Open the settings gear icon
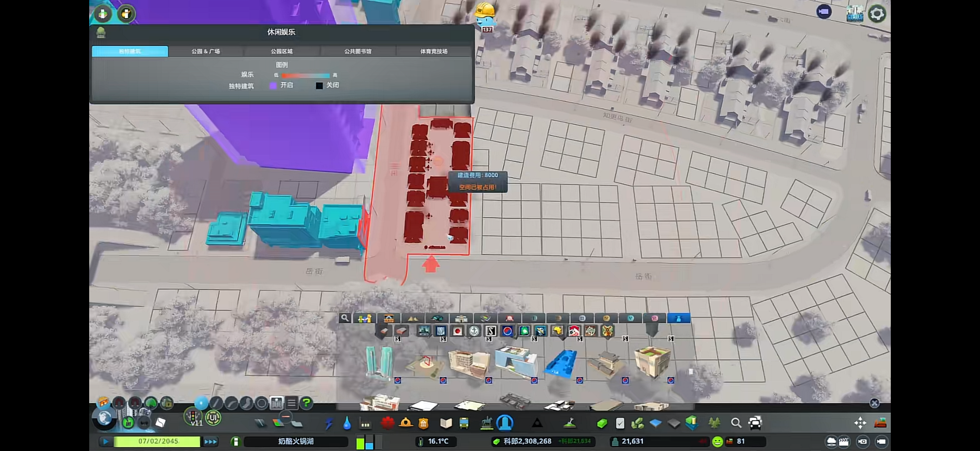Viewport: 980px width, 451px height. tap(877, 14)
